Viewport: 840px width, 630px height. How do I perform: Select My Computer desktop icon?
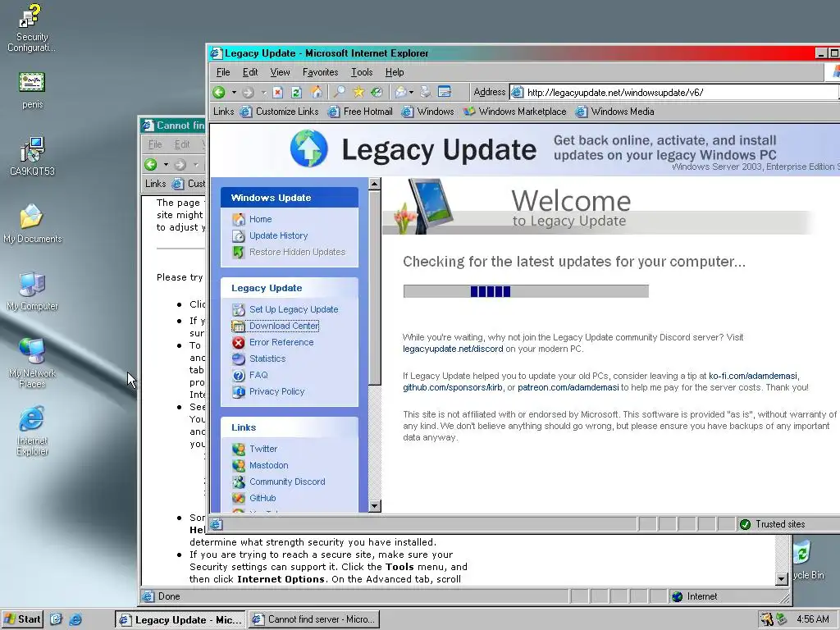pos(32,291)
